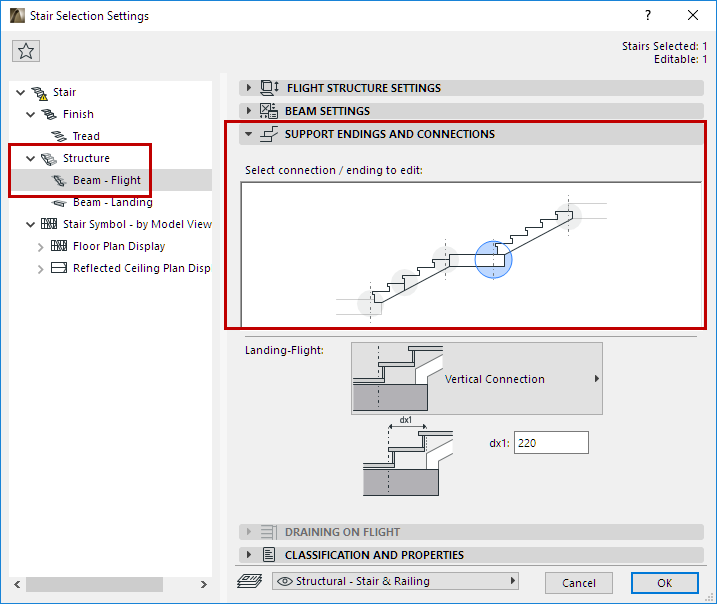Image resolution: width=717 pixels, height=604 pixels.
Task: Click the Reflected Ceiling Plan icon
Action: [x=59, y=267]
